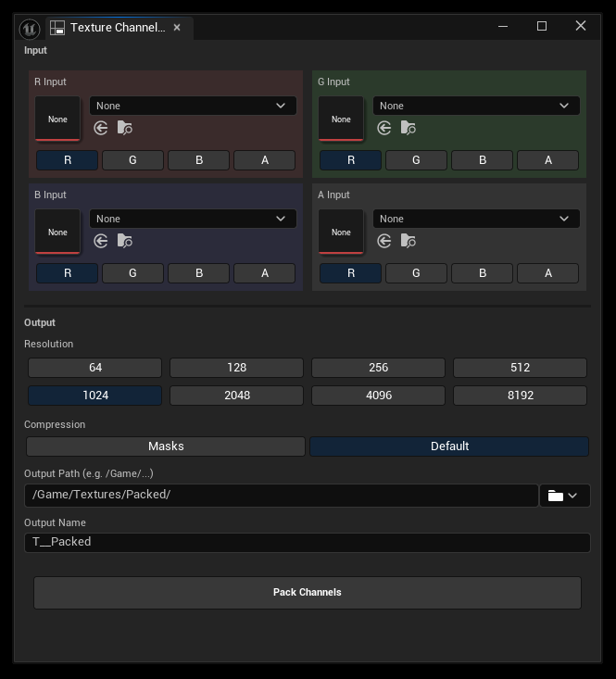Click the R Input texture thumbnail

[x=57, y=119]
